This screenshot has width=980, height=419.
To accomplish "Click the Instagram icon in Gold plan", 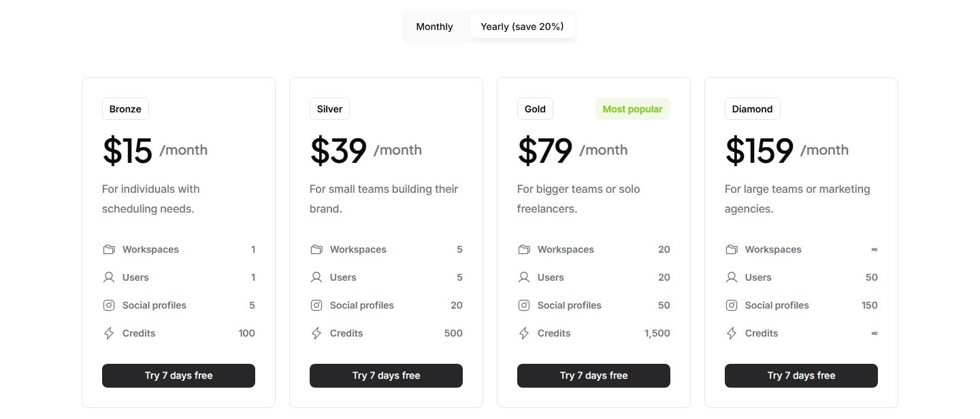I will tap(524, 305).
